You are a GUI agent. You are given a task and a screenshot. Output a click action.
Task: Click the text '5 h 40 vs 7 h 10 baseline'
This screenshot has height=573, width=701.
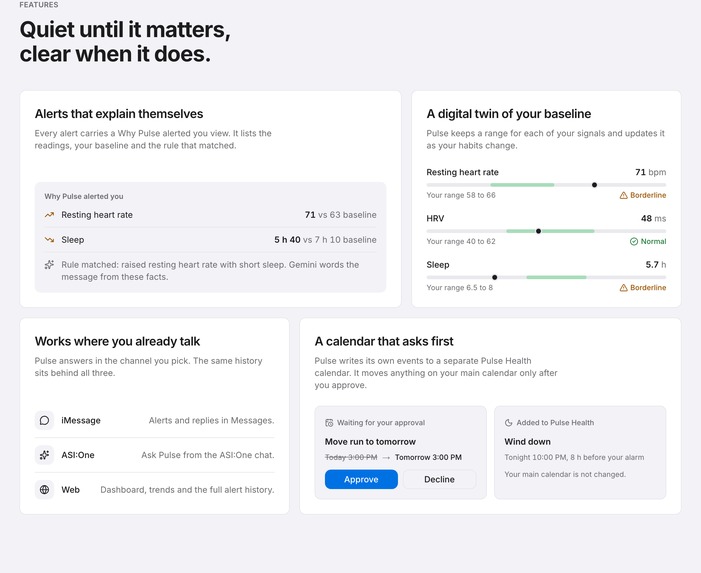coord(325,240)
